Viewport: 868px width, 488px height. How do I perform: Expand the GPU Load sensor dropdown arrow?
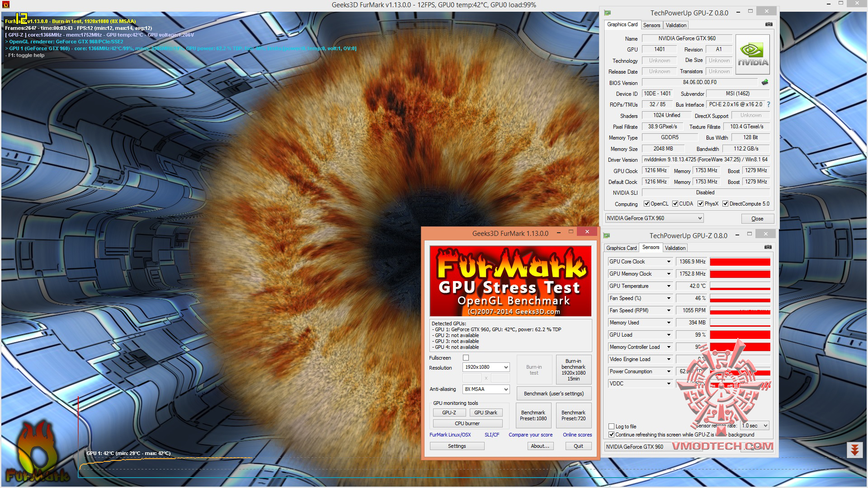click(x=669, y=335)
